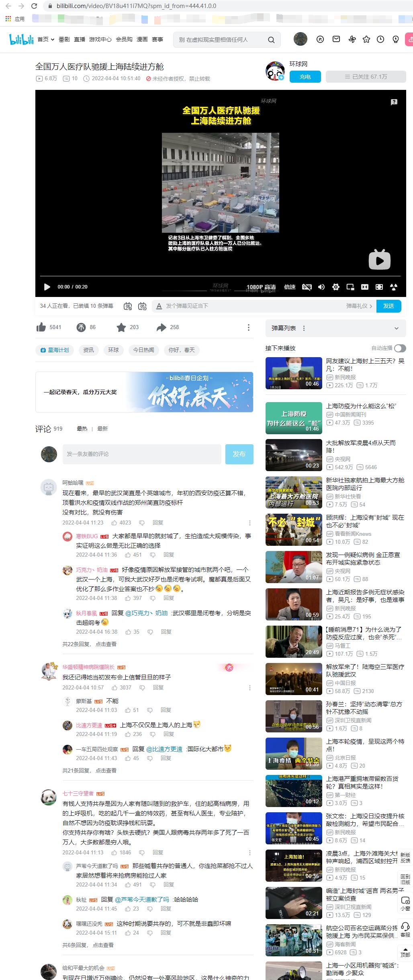Click the coin donation icon

pyautogui.click(x=81, y=327)
